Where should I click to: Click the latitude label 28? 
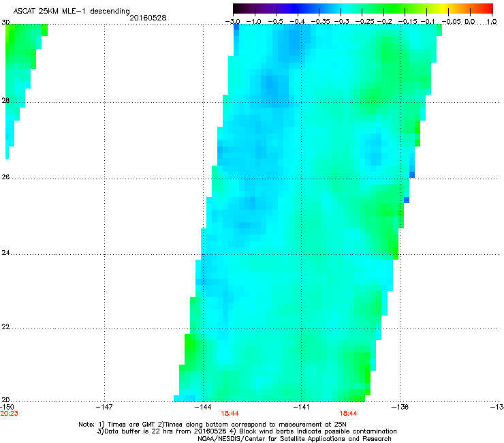point(5,100)
